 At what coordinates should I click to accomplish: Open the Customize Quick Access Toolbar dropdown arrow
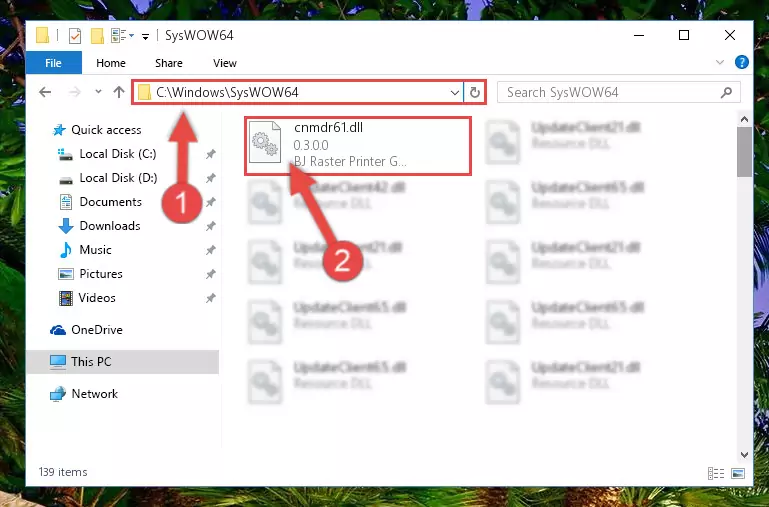(145, 36)
